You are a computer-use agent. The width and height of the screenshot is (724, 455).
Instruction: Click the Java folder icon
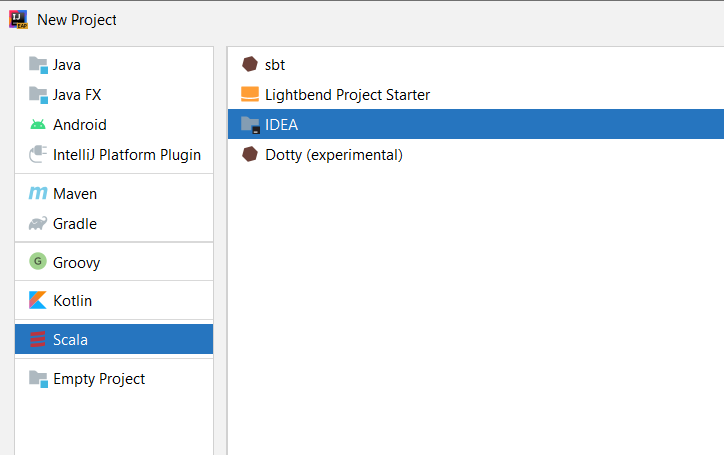[38, 65]
